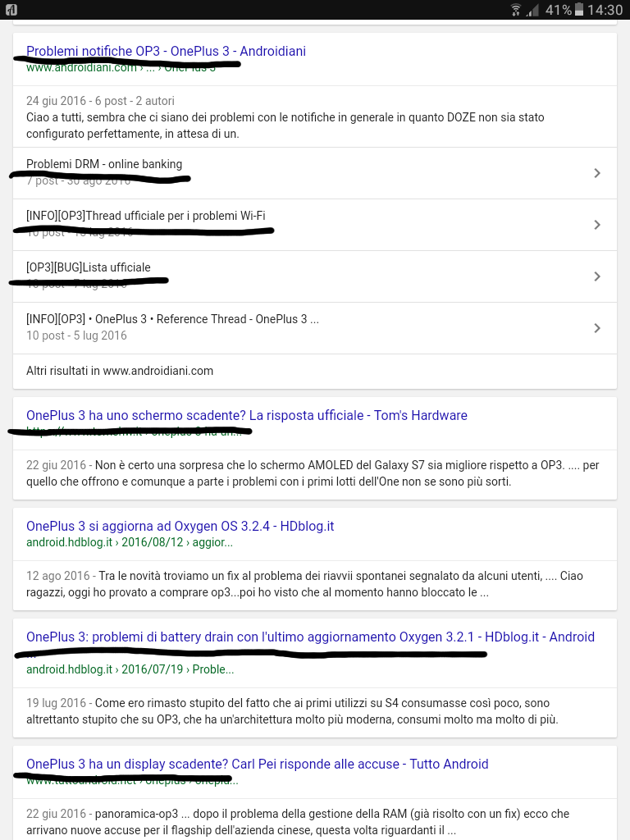Expand chevron for Problemi DRM row

tap(597, 173)
